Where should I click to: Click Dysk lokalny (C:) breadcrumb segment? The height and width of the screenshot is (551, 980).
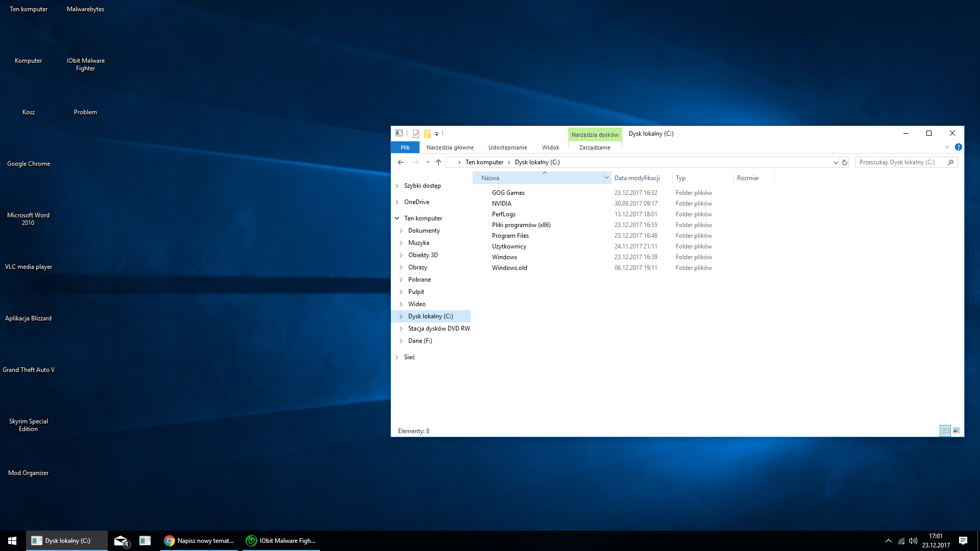click(x=537, y=162)
